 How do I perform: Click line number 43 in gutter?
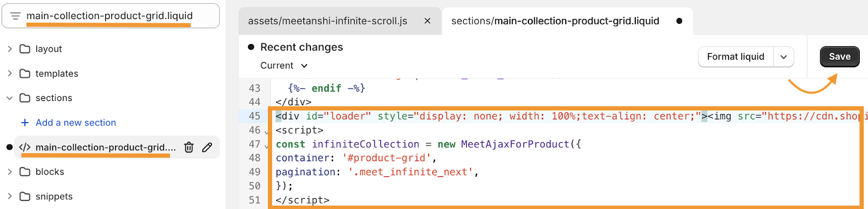pos(254,88)
